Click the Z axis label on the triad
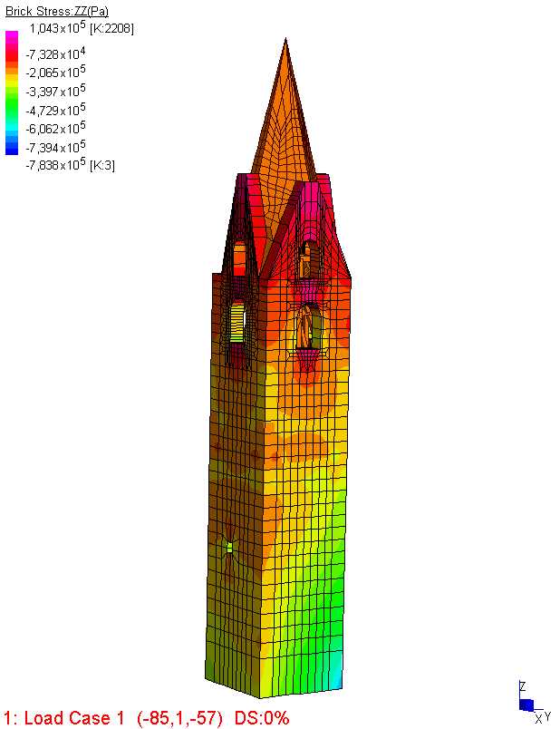 521,686
